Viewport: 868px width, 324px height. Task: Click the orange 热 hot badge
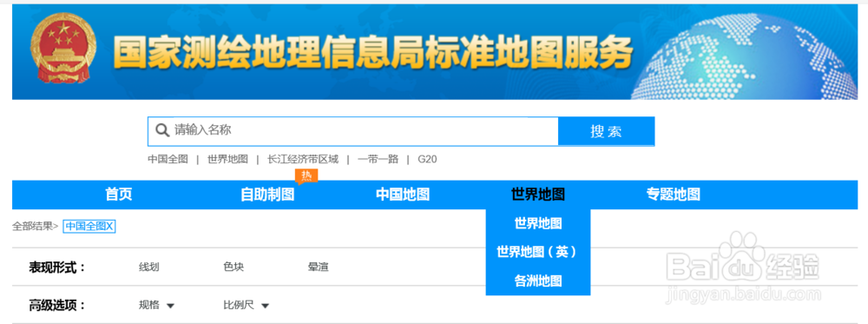pos(306,176)
